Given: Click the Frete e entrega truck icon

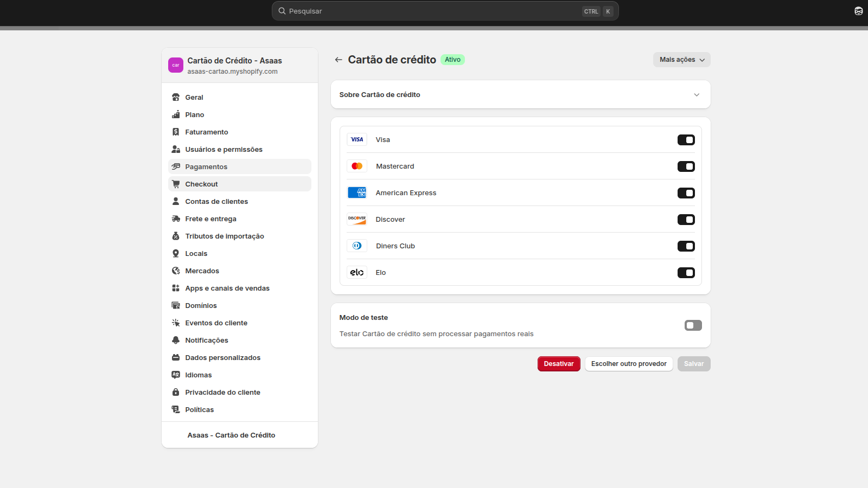Looking at the screenshot, I should pos(176,219).
